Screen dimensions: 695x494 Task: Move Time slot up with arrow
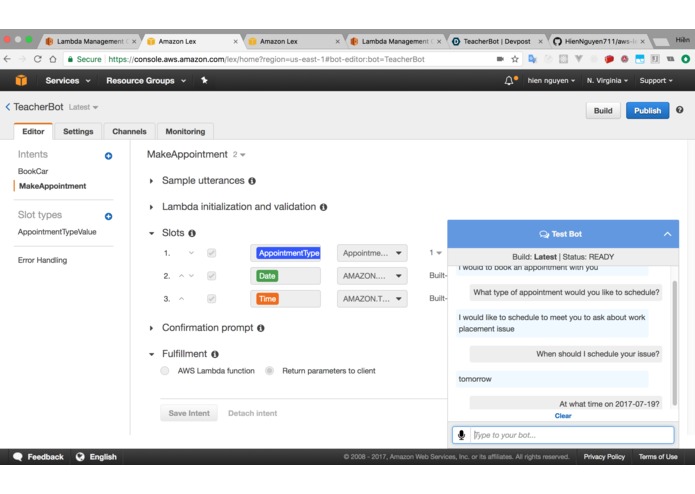(181, 299)
